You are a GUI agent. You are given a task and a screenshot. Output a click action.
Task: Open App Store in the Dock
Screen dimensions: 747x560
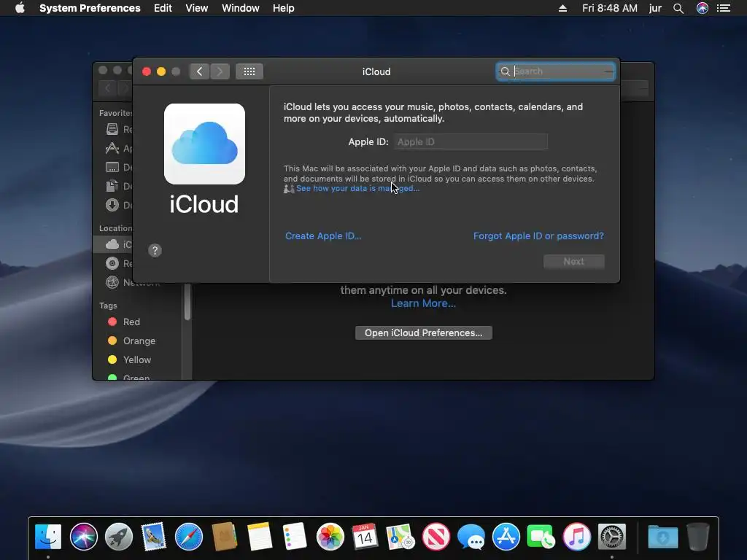(506, 537)
